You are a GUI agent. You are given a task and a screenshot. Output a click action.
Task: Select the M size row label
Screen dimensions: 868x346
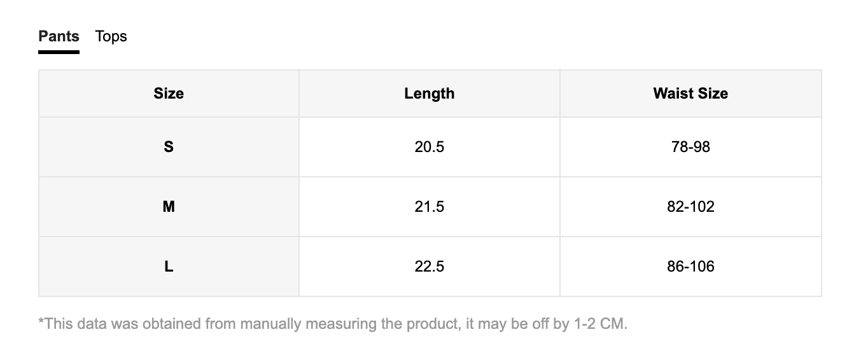click(169, 207)
